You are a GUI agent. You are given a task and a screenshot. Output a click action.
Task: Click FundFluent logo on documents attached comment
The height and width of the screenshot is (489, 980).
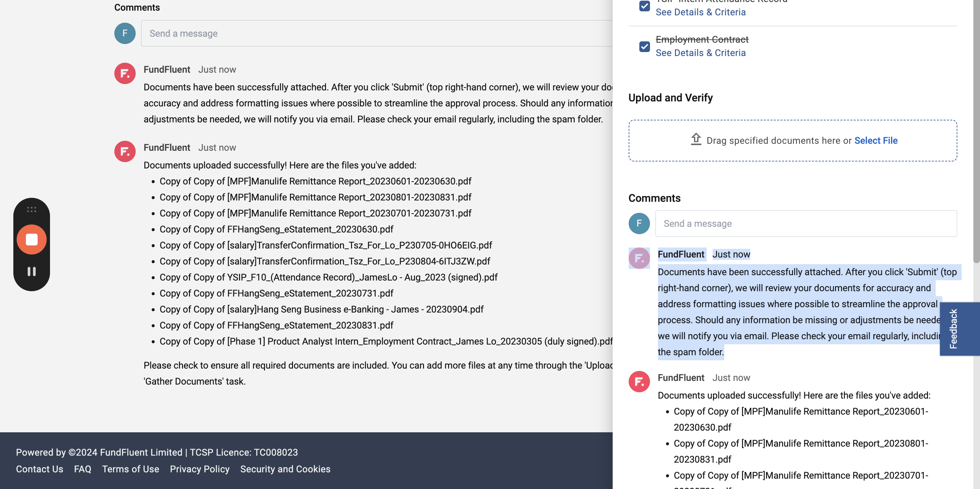coord(125,73)
